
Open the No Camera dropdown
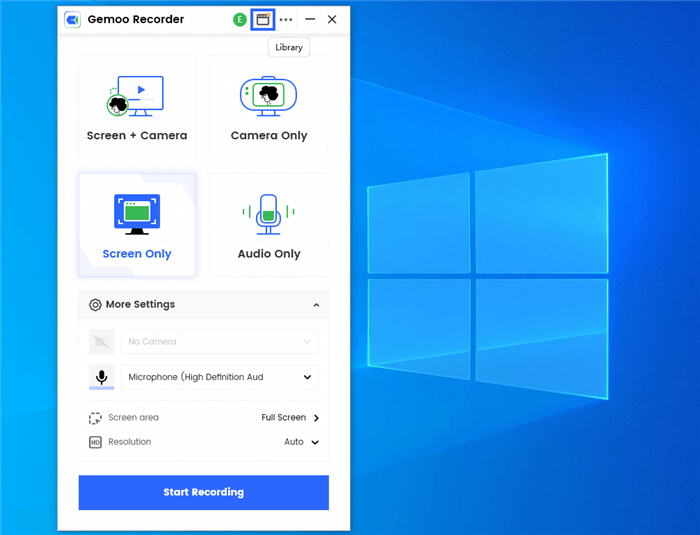coord(219,342)
